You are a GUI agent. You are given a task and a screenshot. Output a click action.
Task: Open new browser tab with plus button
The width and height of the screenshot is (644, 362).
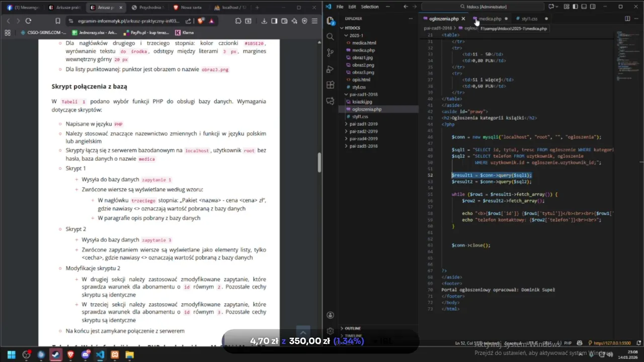click(257, 8)
